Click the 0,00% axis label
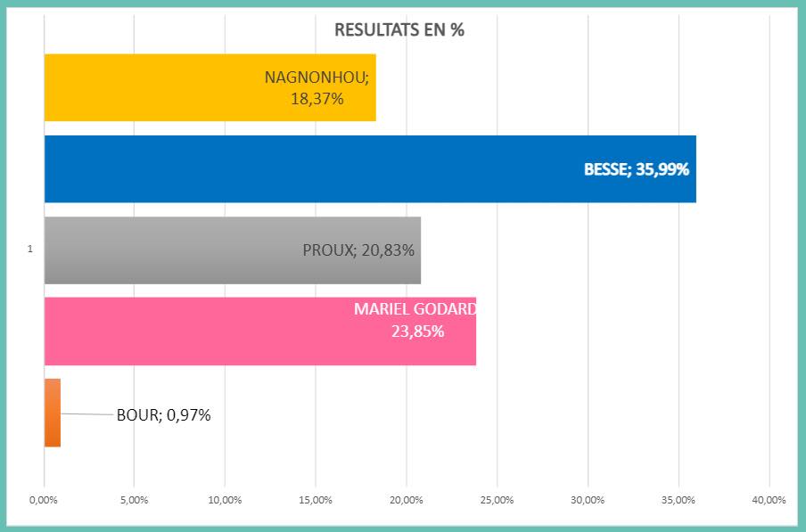 (43, 500)
